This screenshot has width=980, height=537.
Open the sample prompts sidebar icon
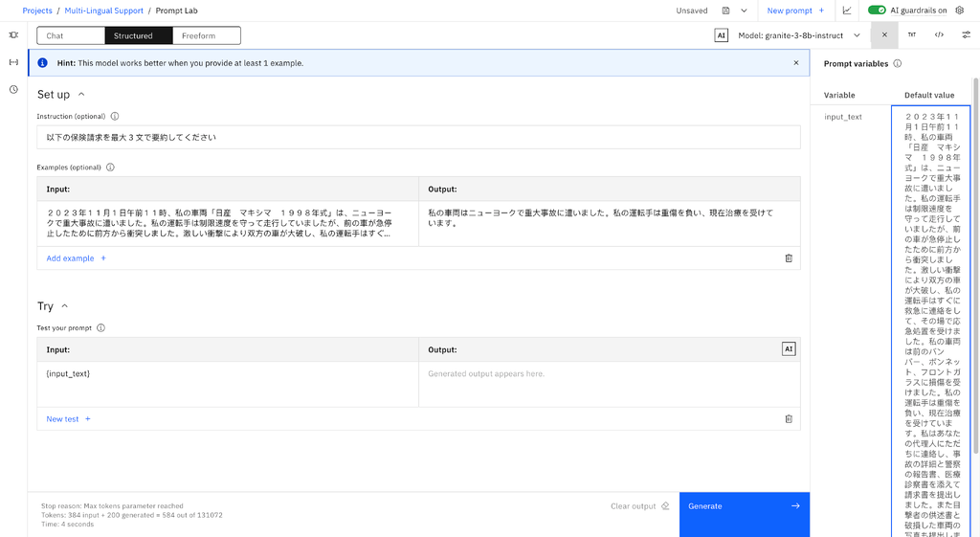pyautogui.click(x=13, y=35)
